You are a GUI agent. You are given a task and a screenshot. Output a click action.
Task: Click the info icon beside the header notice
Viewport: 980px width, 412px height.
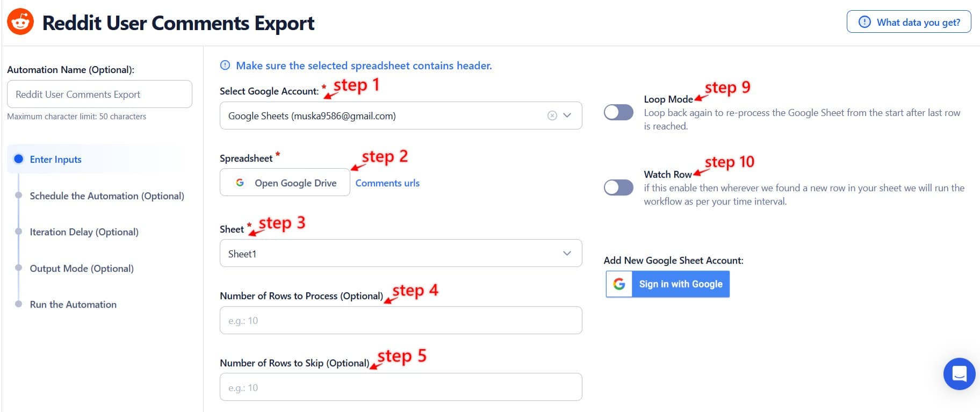coord(225,66)
